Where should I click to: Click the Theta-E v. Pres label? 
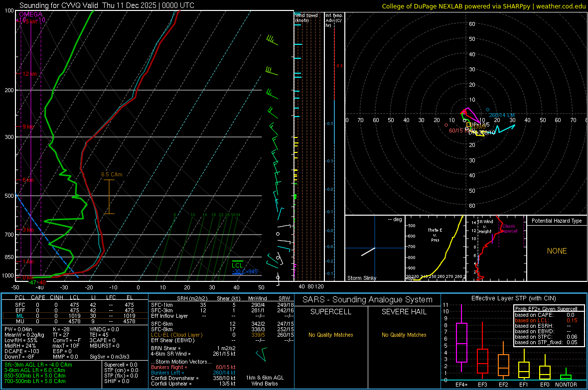tap(435, 235)
